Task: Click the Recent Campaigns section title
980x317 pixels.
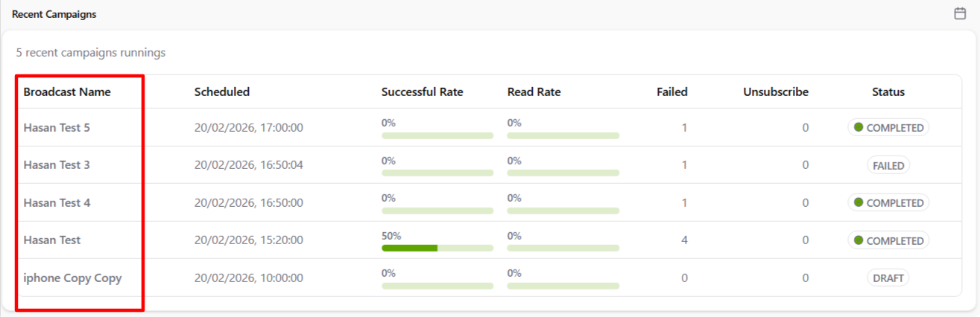Action: click(54, 14)
